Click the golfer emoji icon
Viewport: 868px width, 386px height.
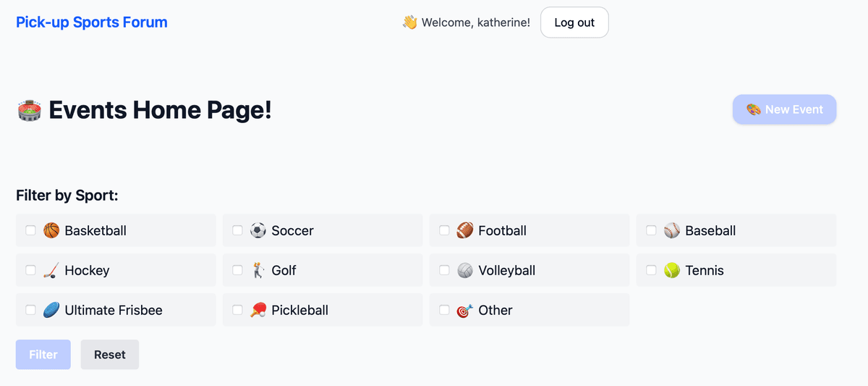tap(258, 270)
